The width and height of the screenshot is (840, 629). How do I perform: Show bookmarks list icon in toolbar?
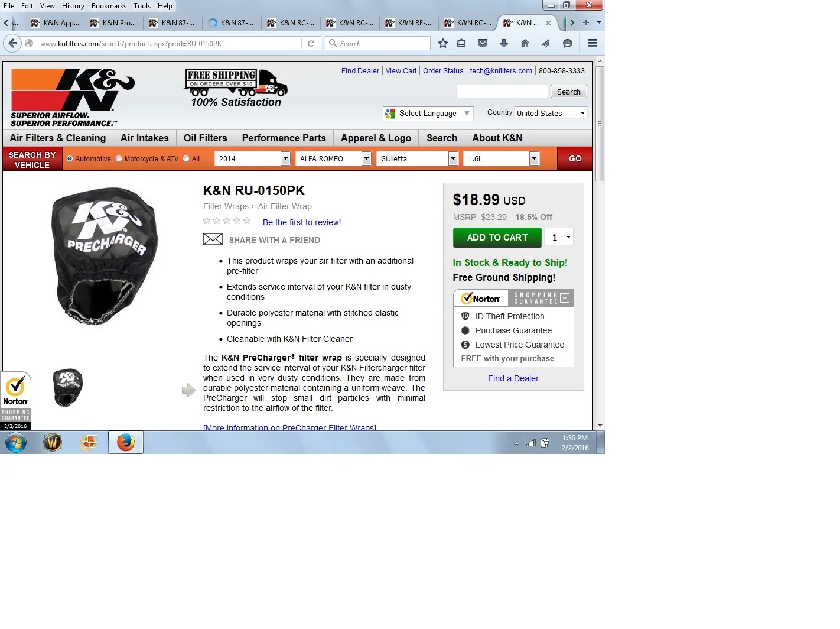461,43
